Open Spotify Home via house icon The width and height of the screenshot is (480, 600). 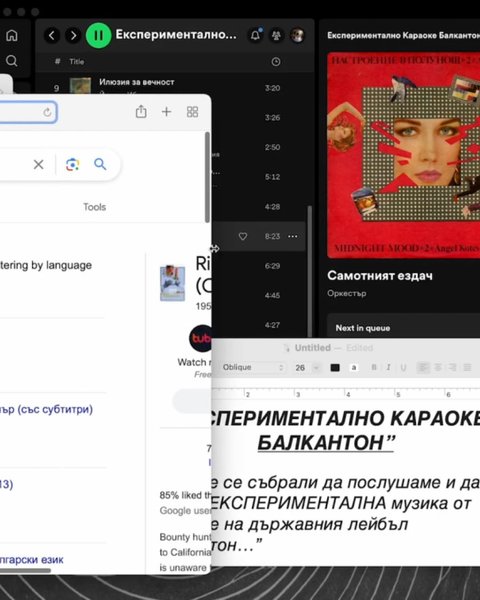(11, 35)
